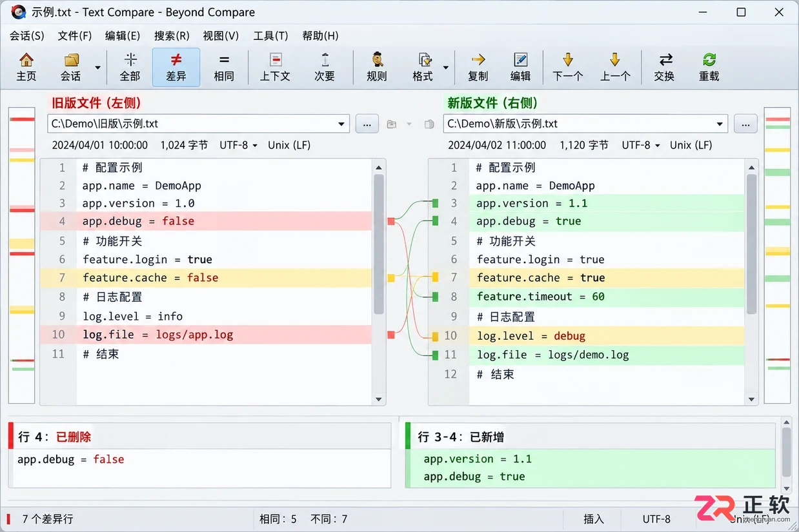The width and height of the screenshot is (799, 532).
Task: Open the 搜索(R) menu
Action: pos(172,35)
